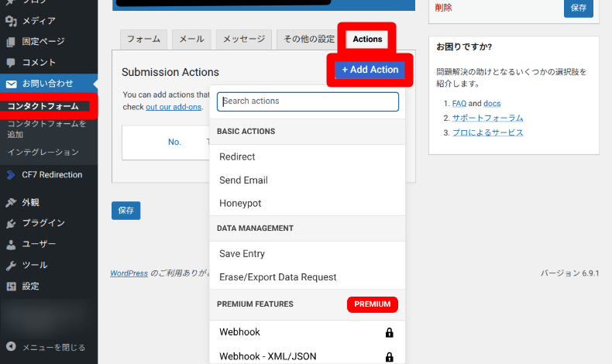
Task: Open the サポートフォーラム link
Action: coord(487,118)
